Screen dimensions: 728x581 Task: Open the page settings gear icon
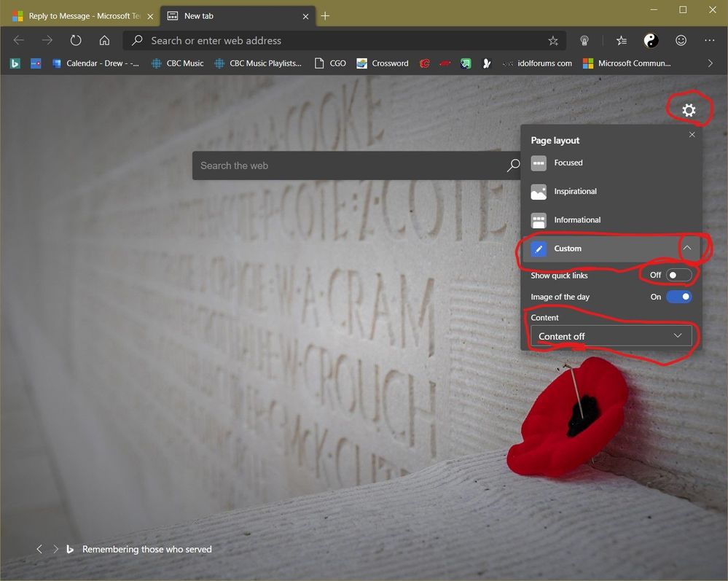pos(689,110)
